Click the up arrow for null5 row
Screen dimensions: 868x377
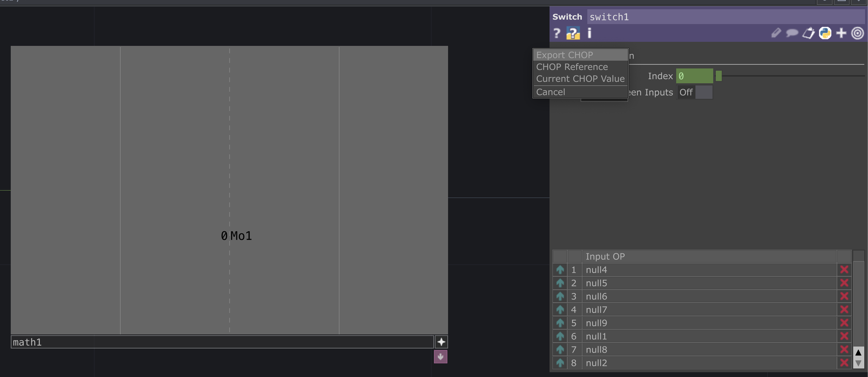click(x=560, y=283)
